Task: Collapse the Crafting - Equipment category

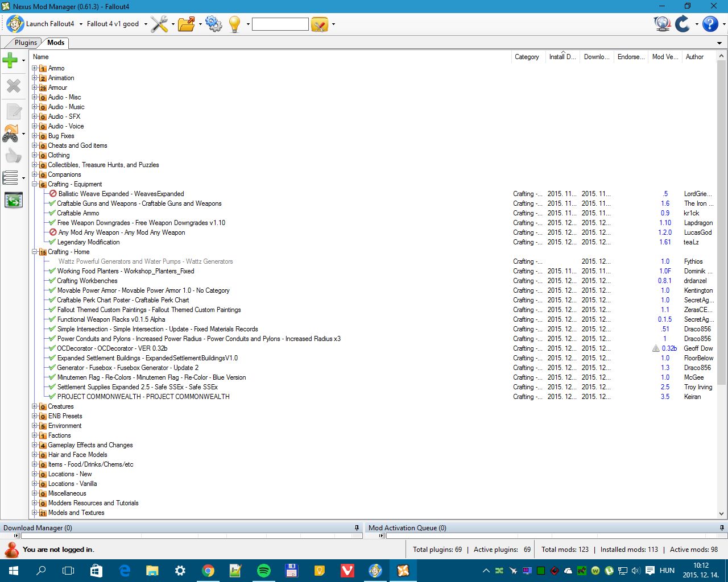Action: click(x=35, y=184)
